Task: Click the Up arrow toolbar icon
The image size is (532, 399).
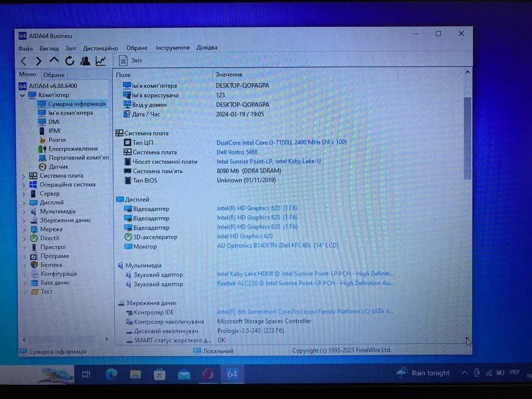Action: [54, 61]
